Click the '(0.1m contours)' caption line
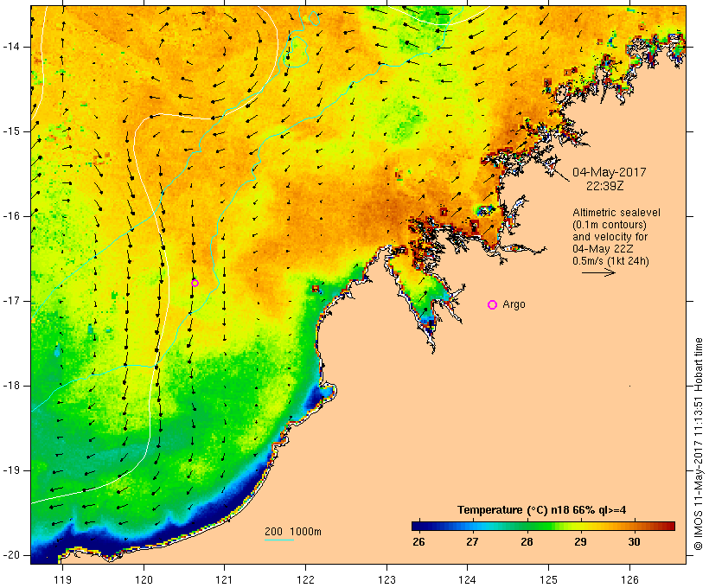Screen dimensions: 709x588 [x=609, y=225]
